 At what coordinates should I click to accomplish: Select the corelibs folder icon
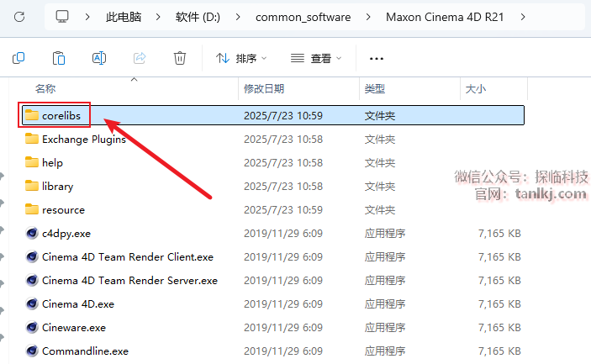click(x=32, y=115)
